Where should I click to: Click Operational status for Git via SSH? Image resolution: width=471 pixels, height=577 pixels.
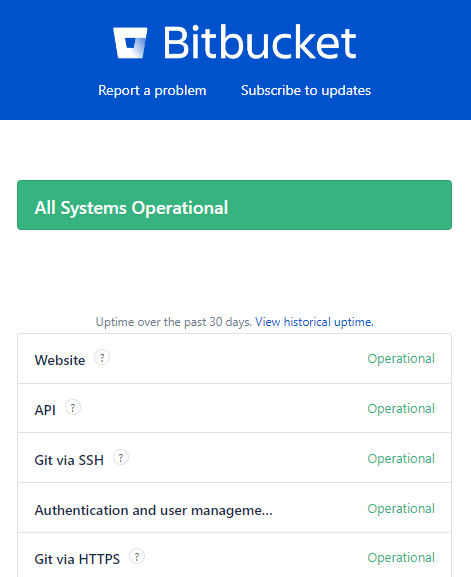pos(401,459)
